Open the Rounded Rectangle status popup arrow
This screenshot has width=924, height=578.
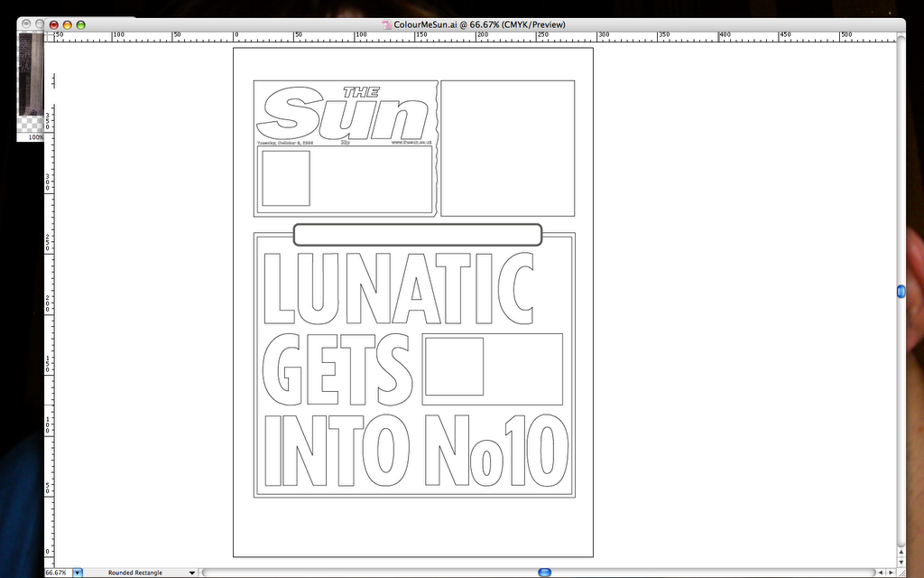tap(191, 573)
